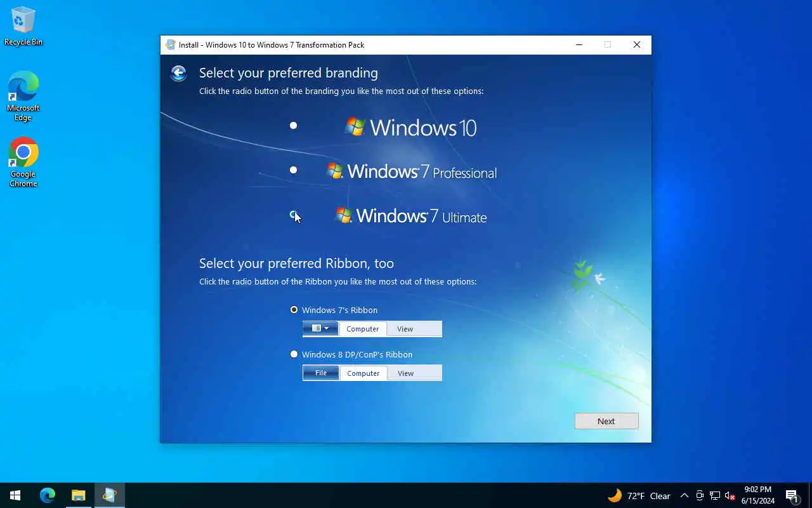Click View tab in Windows 8 ribbon preview

pyautogui.click(x=405, y=373)
